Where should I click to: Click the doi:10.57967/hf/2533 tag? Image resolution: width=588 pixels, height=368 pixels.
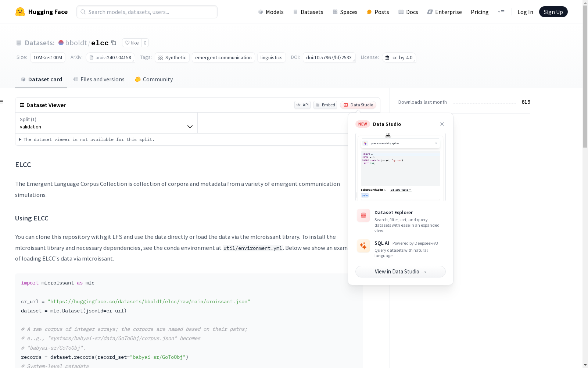(329, 57)
